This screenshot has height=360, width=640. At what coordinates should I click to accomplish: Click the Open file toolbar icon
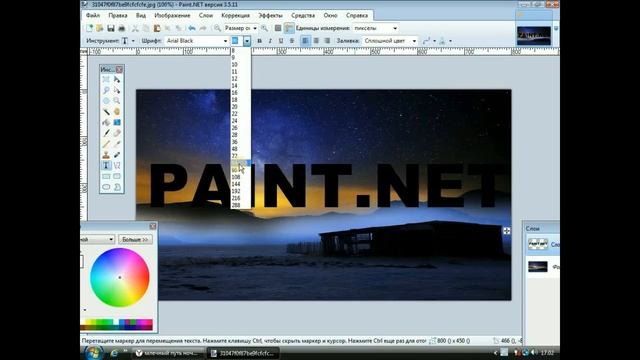(x=100, y=28)
